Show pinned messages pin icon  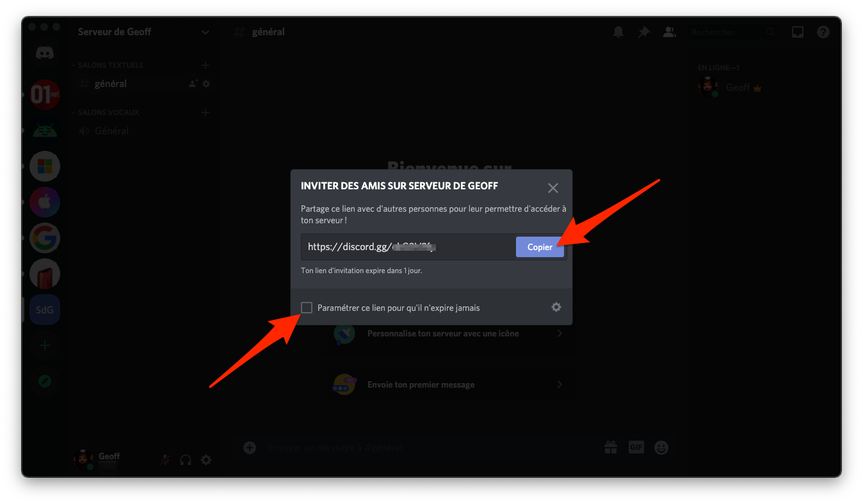click(644, 32)
